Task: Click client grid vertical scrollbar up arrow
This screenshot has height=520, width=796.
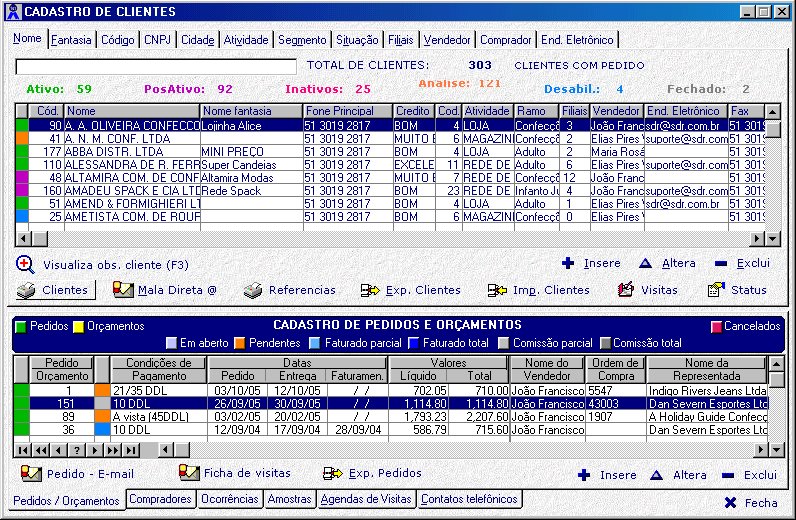Action: (x=773, y=111)
